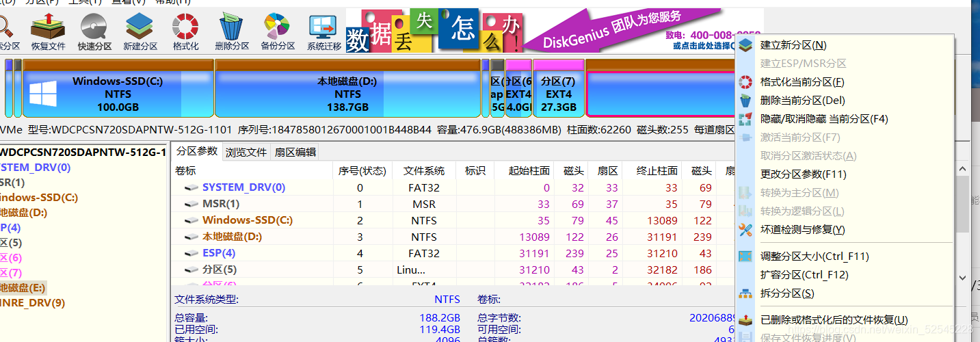The height and width of the screenshot is (342, 980).
Task: Select the pink 区(7) tree item
Action: pos(11,273)
